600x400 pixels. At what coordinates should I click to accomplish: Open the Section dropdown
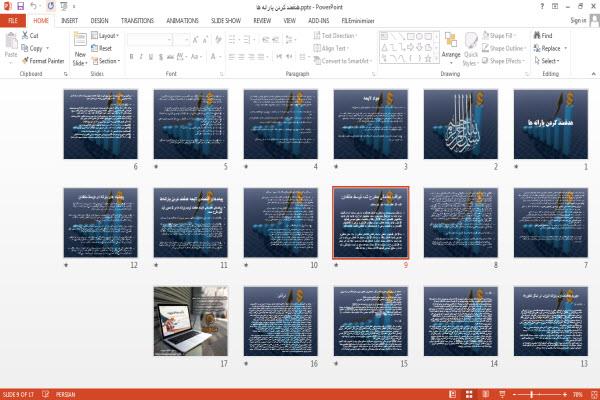click(x=106, y=61)
